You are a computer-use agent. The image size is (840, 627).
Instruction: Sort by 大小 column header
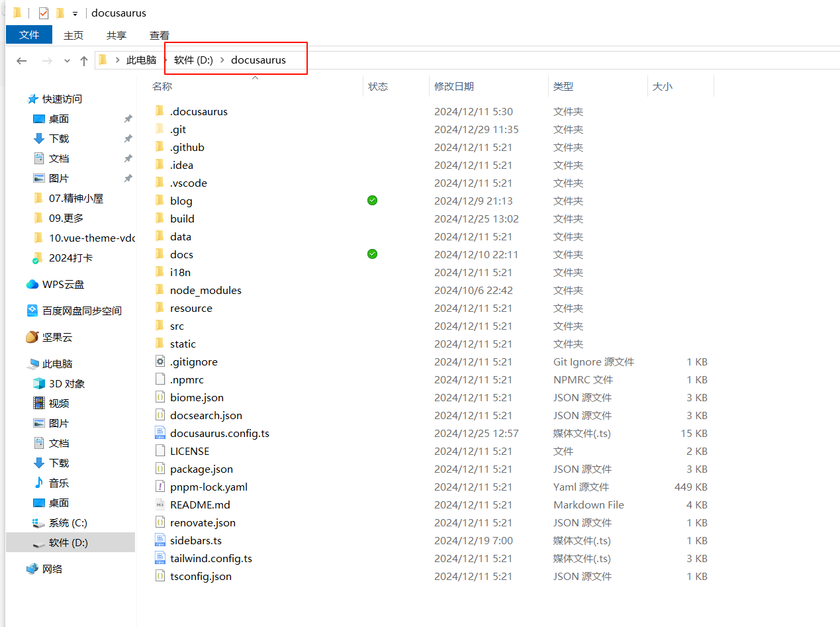click(x=663, y=86)
